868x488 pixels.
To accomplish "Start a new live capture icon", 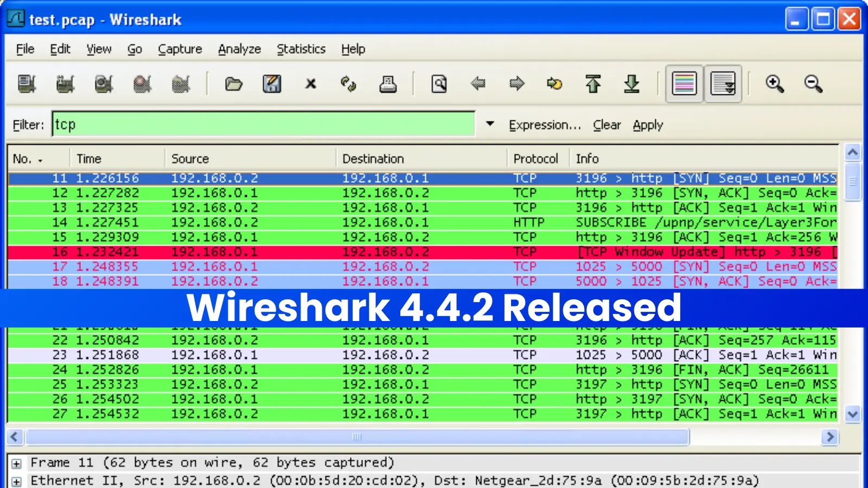I will pos(104,84).
